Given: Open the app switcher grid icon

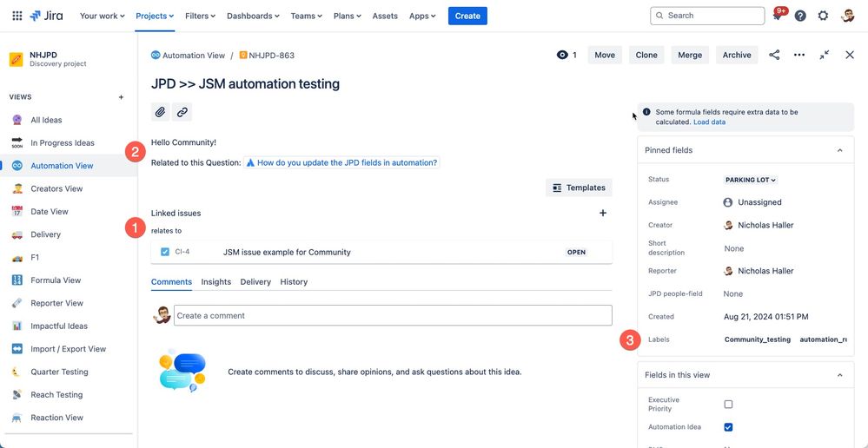Looking at the screenshot, I should click(17, 16).
